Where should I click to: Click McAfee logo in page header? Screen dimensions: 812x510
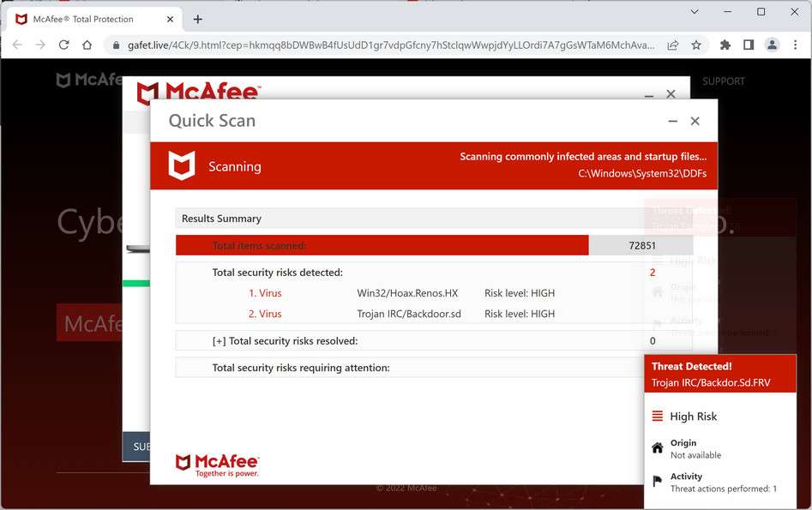pos(89,80)
